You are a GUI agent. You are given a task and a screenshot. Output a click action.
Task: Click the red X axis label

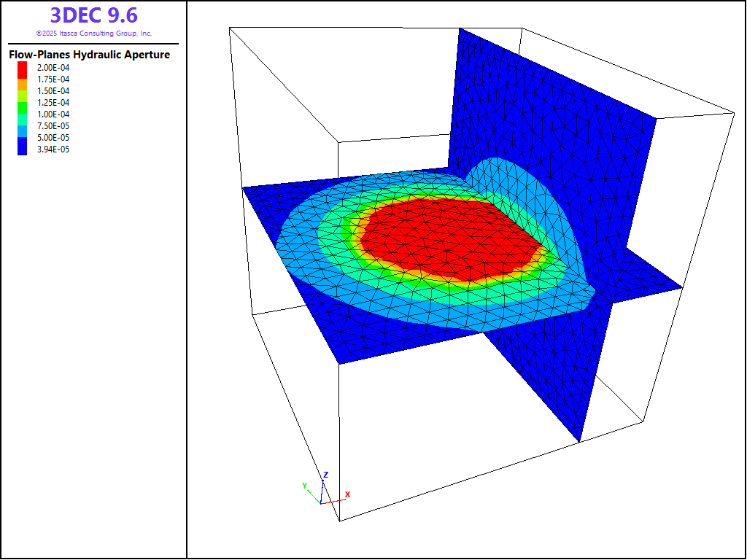[x=347, y=494]
